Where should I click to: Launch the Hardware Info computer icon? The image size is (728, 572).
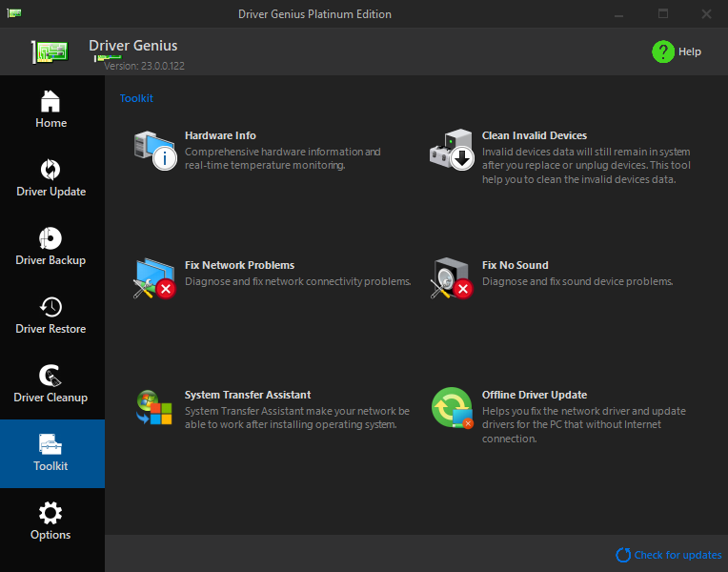pos(155,151)
